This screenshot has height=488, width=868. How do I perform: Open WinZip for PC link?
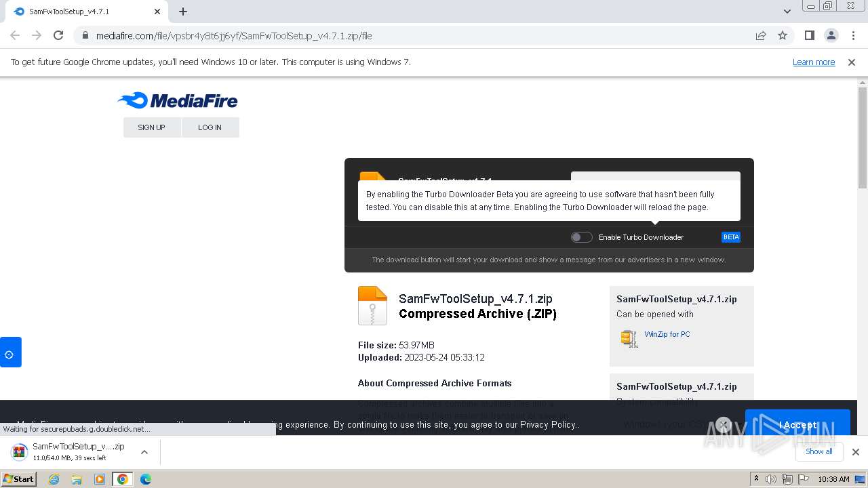tap(667, 334)
